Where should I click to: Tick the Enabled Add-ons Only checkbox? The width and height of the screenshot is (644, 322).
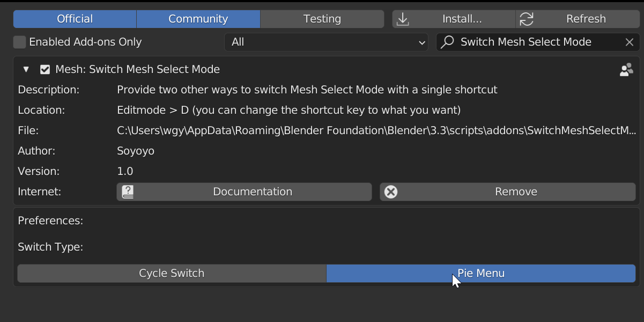[20, 42]
